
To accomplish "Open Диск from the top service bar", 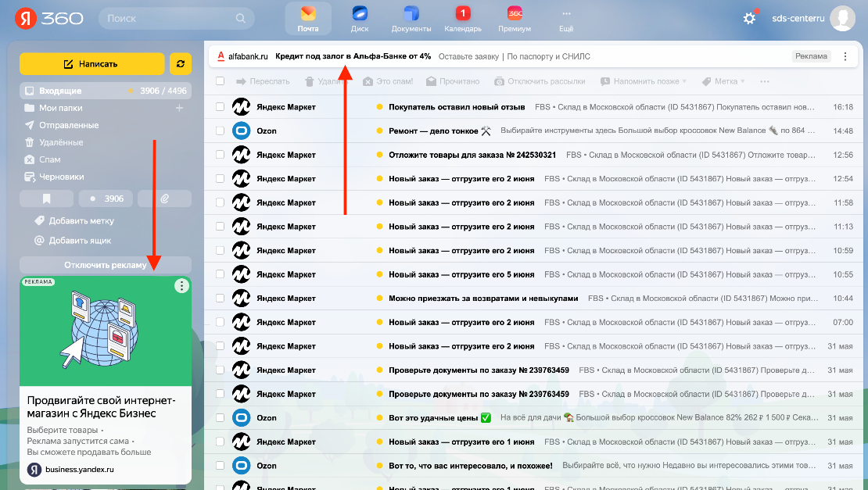I will (x=360, y=18).
